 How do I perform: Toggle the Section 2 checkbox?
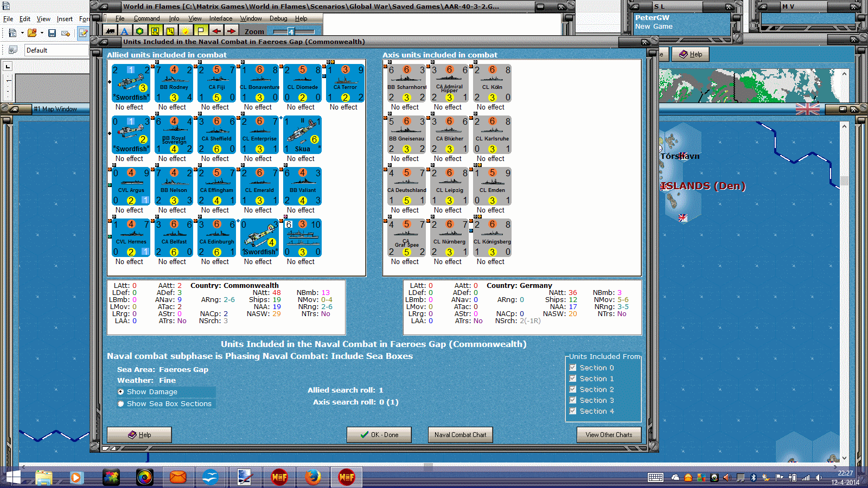pos(573,389)
